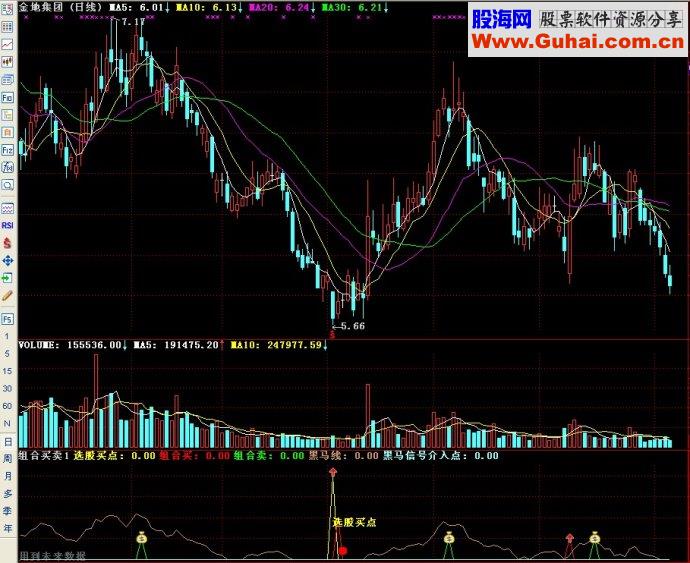Click the 组合卖: 0.00 label

(x=269, y=456)
